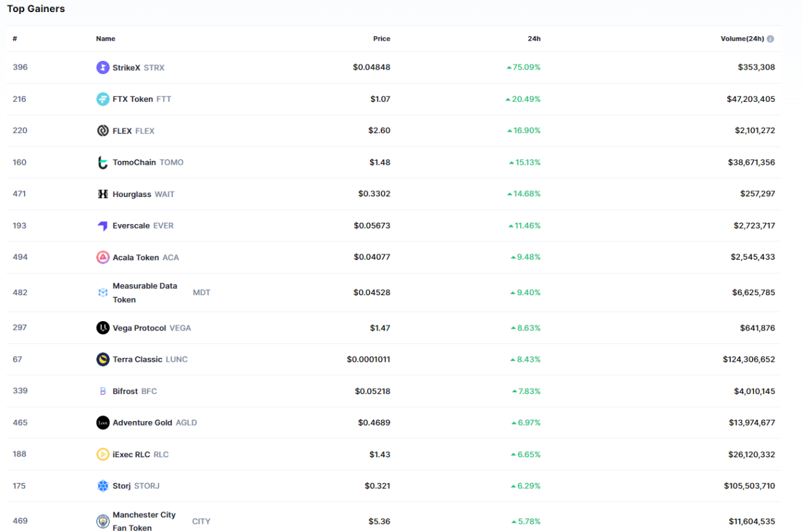This screenshot has height=532, width=802.
Task: Open the Vega Protocol coin link
Action: coord(139,328)
